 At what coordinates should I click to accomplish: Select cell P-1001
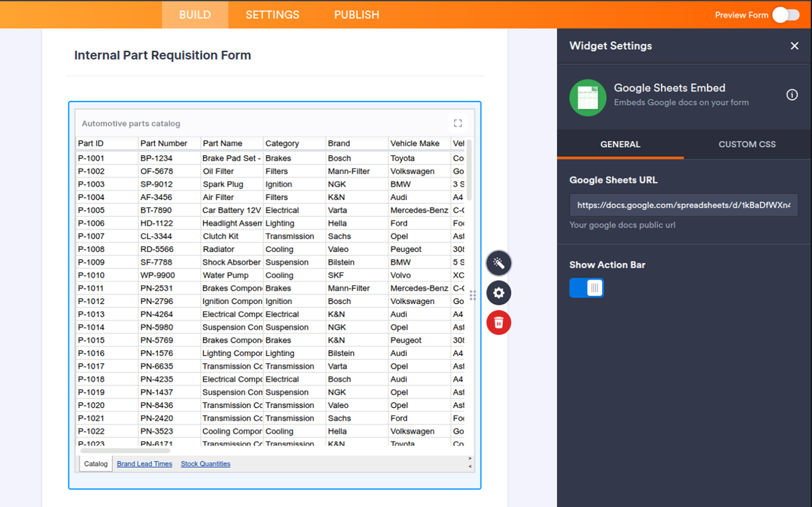107,158
